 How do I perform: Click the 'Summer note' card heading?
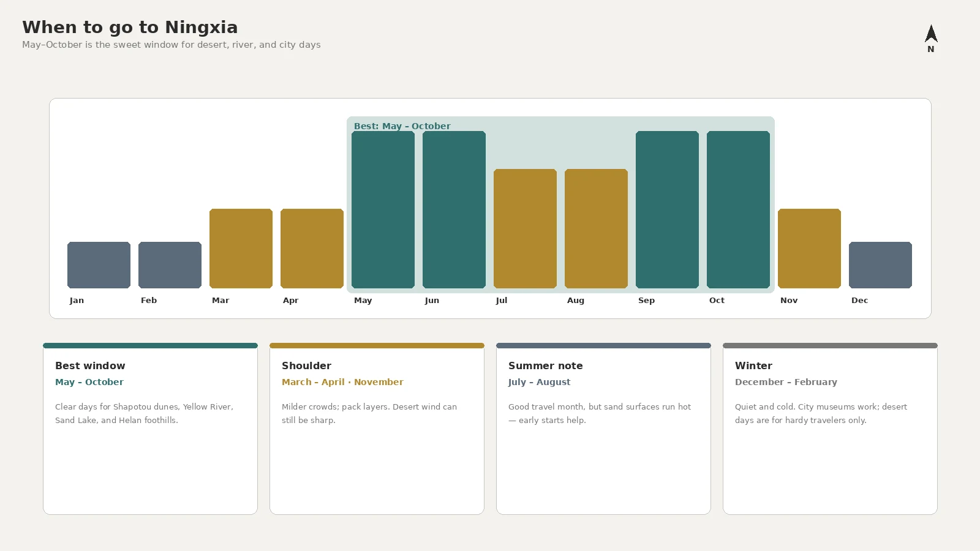tap(545, 365)
